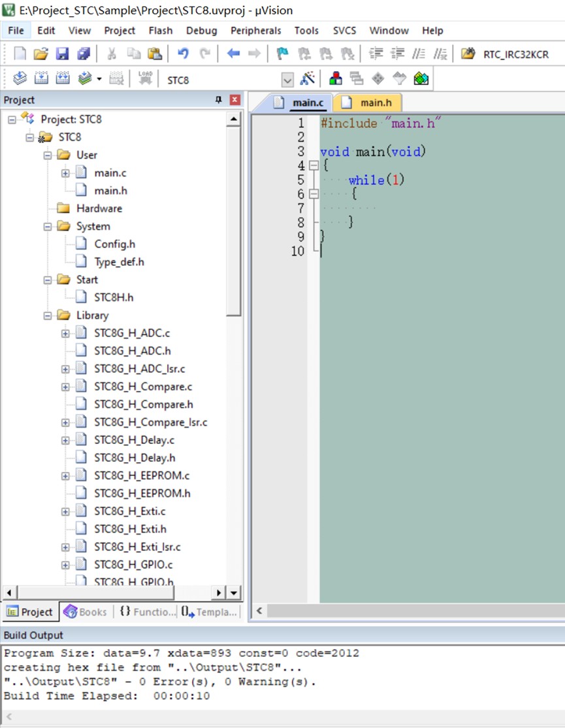Download to flash with the LOAD icon
Screen dimensions: 565x728
click(x=146, y=78)
